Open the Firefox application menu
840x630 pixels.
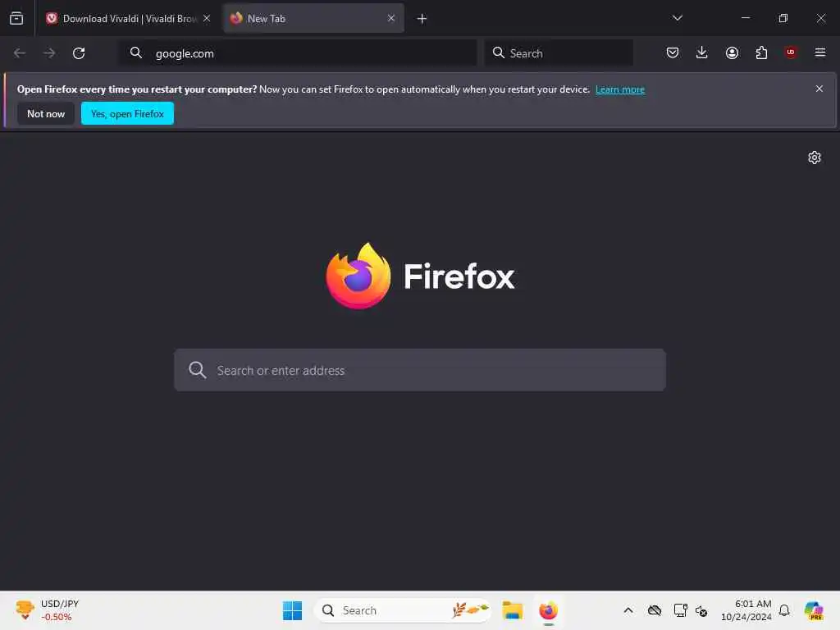820,52
